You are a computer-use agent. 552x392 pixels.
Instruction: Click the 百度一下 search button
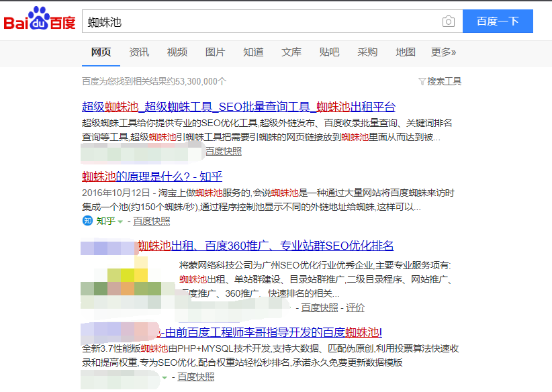[x=497, y=21]
